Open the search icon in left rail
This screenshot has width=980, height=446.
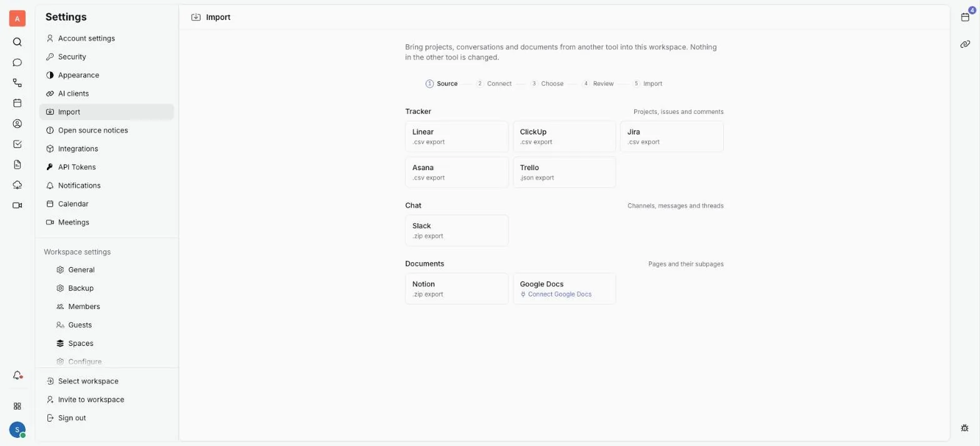(x=17, y=42)
